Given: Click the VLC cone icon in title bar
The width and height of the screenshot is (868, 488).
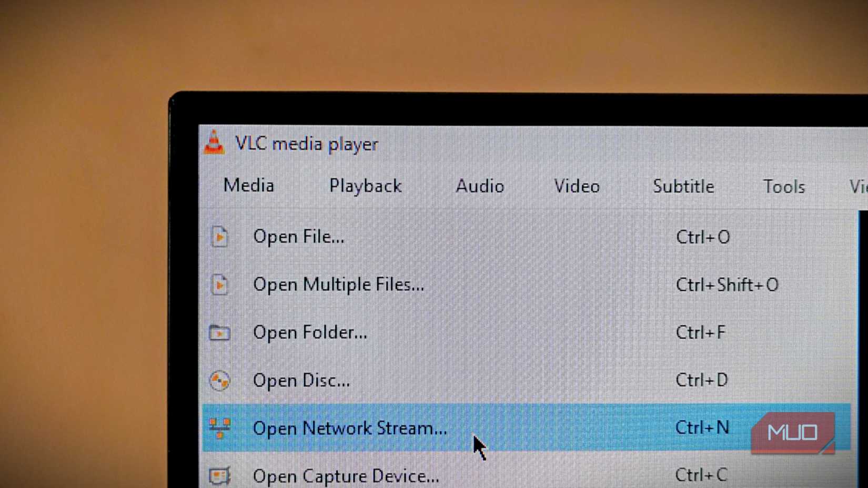Looking at the screenshot, I should 214,143.
